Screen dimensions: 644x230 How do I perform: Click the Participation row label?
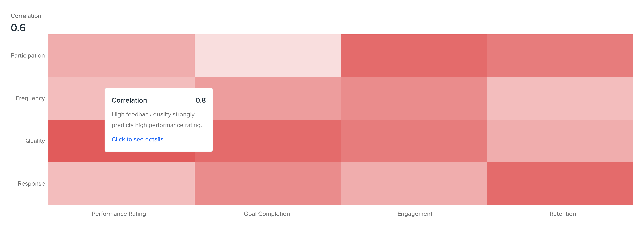click(x=28, y=56)
